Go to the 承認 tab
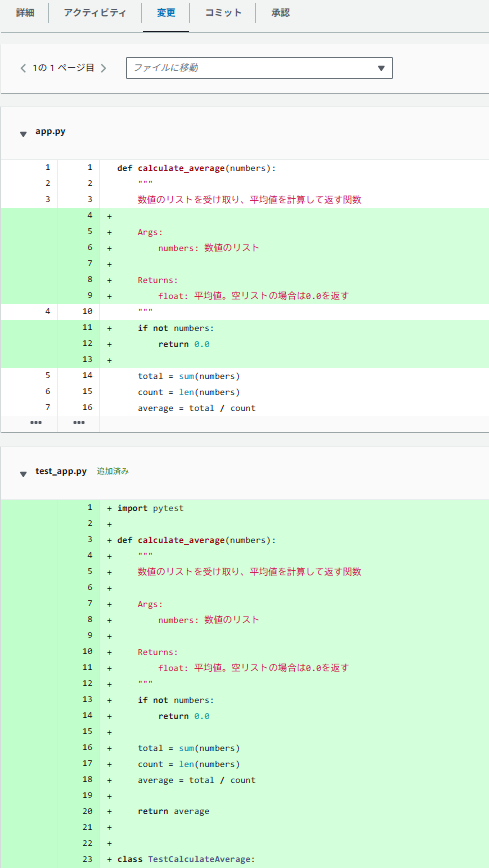This screenshot has height=868, width=489. pyautogui.click(x=280, y=13)
